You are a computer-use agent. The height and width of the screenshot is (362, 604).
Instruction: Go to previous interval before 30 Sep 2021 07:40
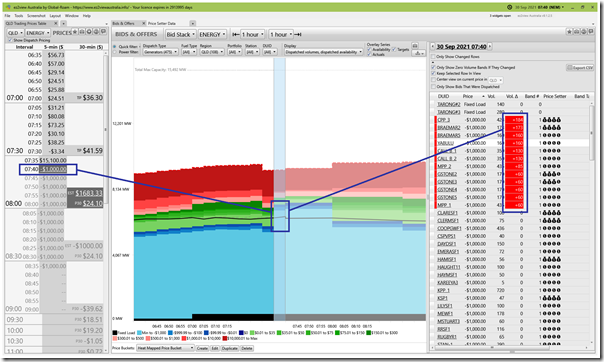tap(433, 47)
